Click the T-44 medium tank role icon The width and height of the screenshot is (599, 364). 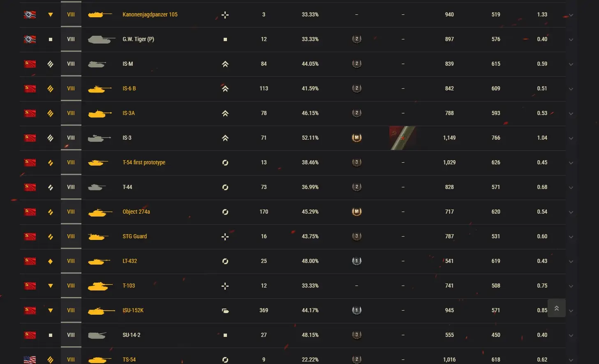[x=225, y=187]
